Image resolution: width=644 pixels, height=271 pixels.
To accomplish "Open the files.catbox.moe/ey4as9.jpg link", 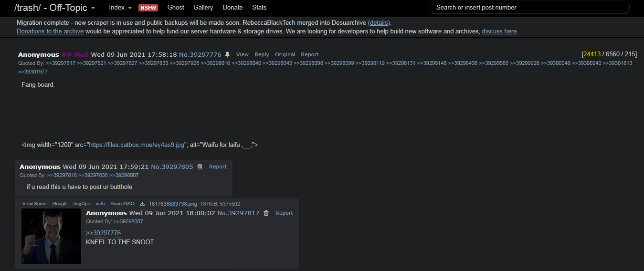I will pyautogui.click(x=137, y=145).
